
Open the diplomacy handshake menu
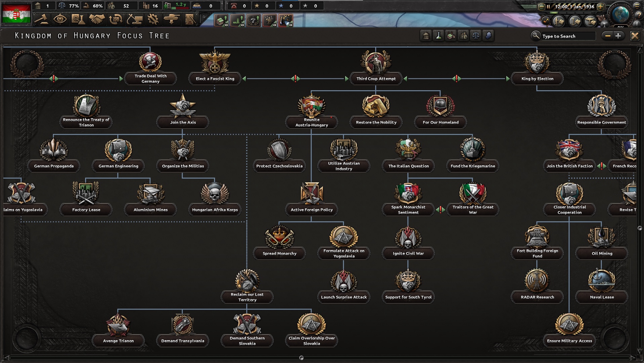[97, 19]
